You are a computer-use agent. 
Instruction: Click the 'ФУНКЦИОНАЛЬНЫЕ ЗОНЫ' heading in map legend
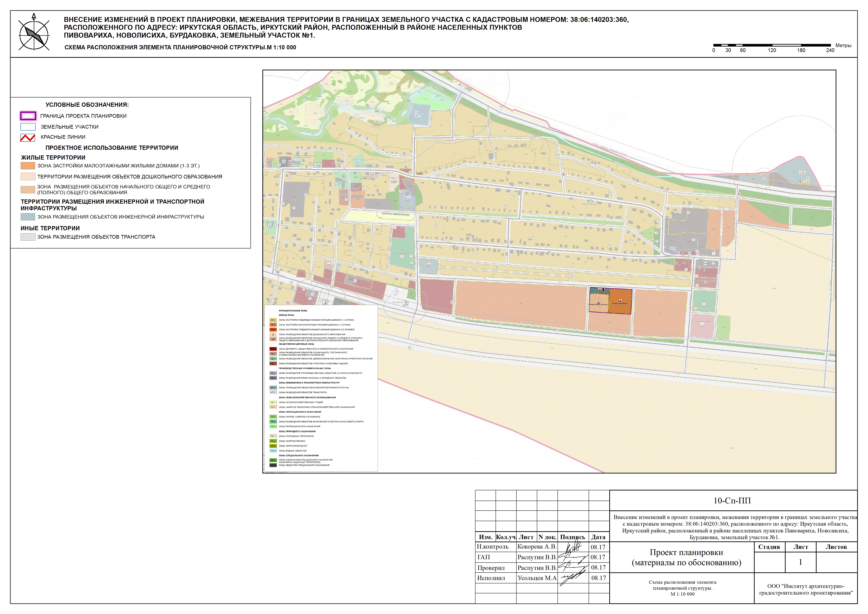[293, 311]
